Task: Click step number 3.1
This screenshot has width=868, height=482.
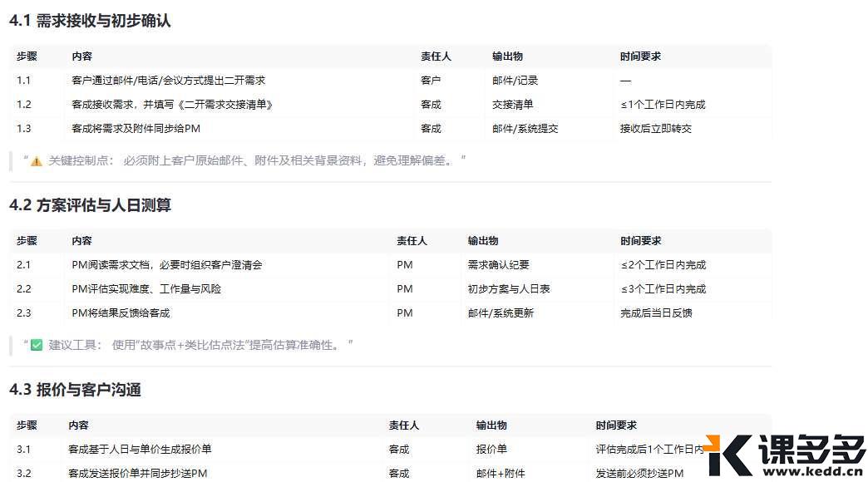Action: (x=24, y=449)
